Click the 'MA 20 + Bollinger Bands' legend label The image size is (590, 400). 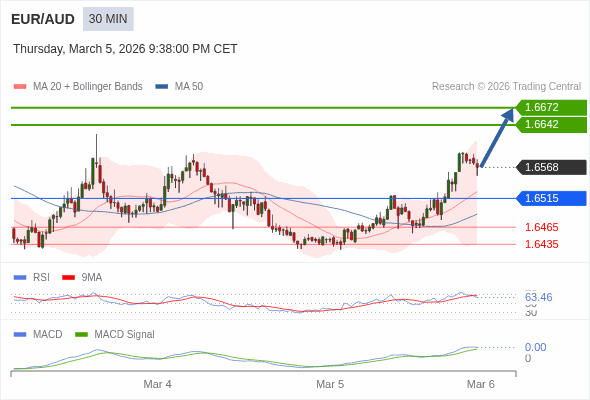88,87
